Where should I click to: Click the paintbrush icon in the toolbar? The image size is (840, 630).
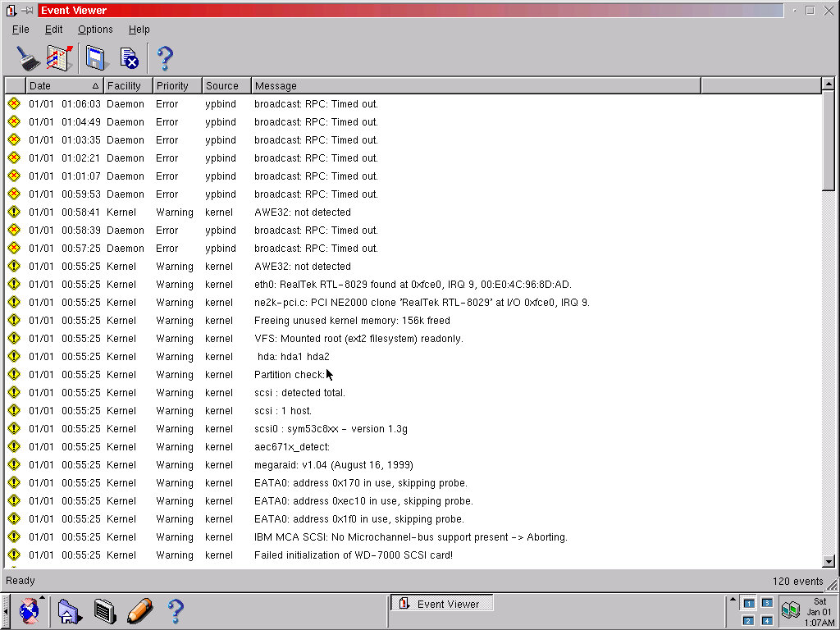pyautogui.click(x=28, y=58)
